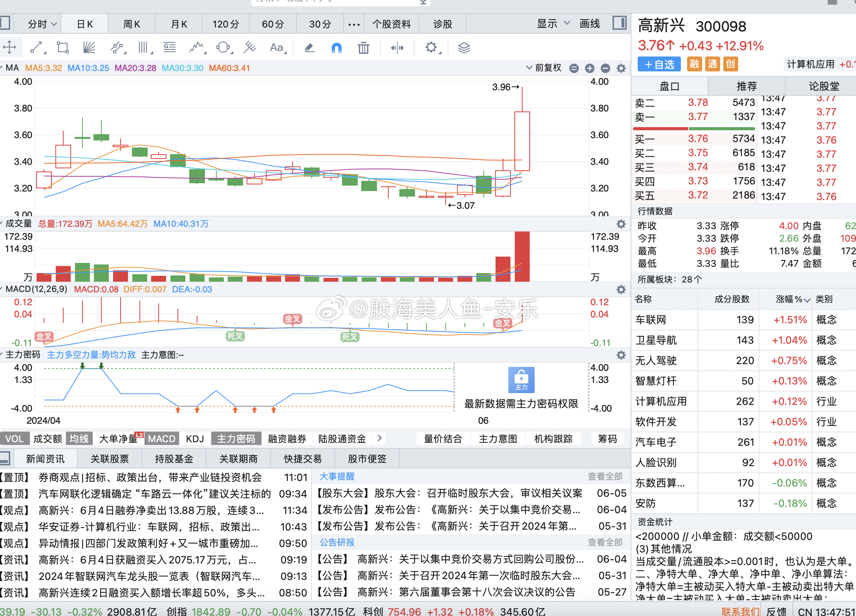Toggle the right side panel icon
The image size is (856, 616).
pyautogui.click(x=619, y=23)
